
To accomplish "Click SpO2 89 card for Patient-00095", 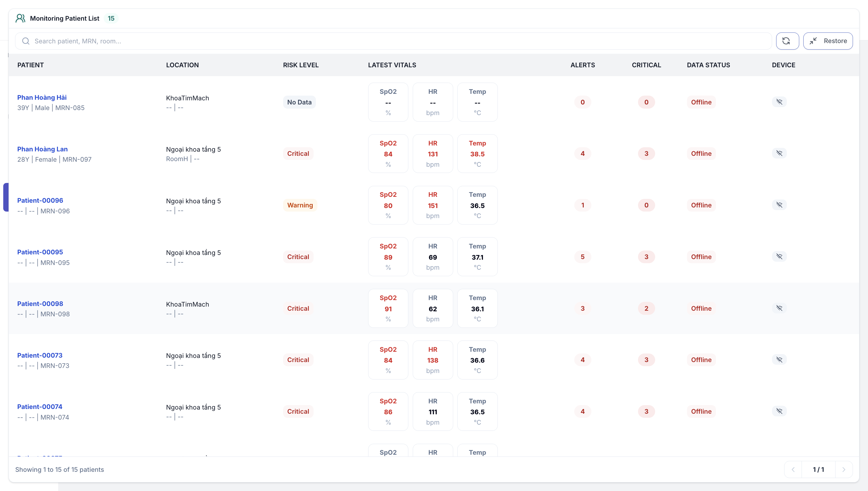I will coord(388,257).
